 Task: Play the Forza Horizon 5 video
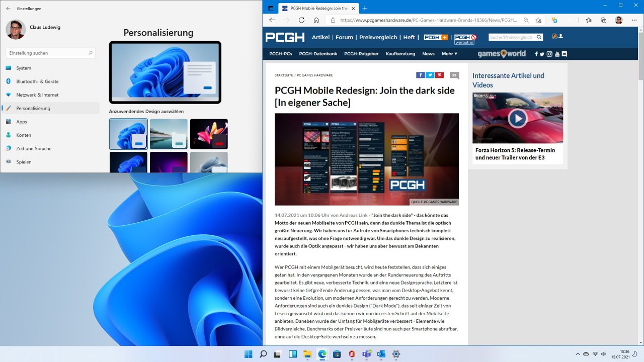click(517, 119)
